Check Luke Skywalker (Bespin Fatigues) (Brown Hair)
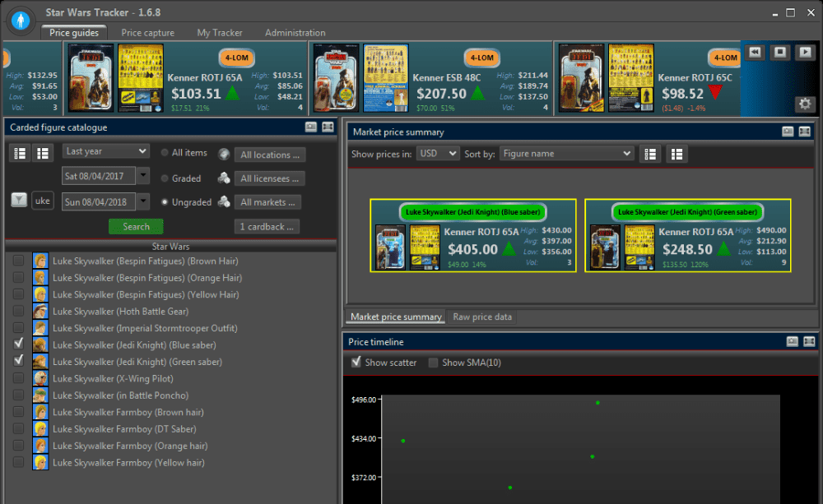823x504 pixels. (x=18, y=261)
